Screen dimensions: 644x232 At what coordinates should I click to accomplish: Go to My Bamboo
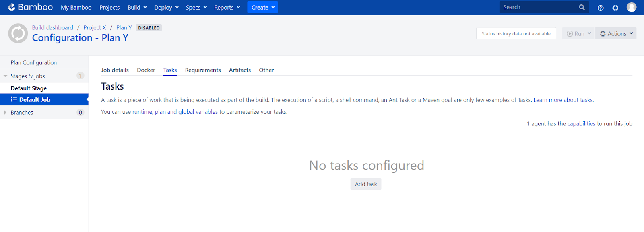(76, 7)
